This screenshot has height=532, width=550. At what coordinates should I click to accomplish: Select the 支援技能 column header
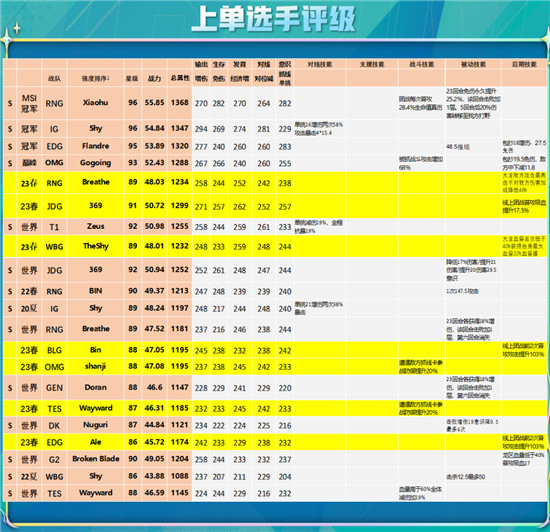coord(372,64)
